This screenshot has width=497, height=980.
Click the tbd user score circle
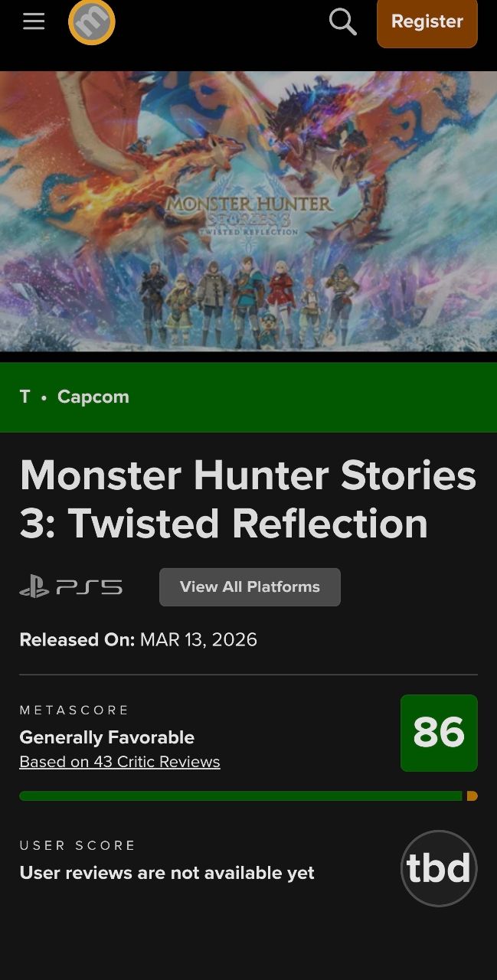439,868
